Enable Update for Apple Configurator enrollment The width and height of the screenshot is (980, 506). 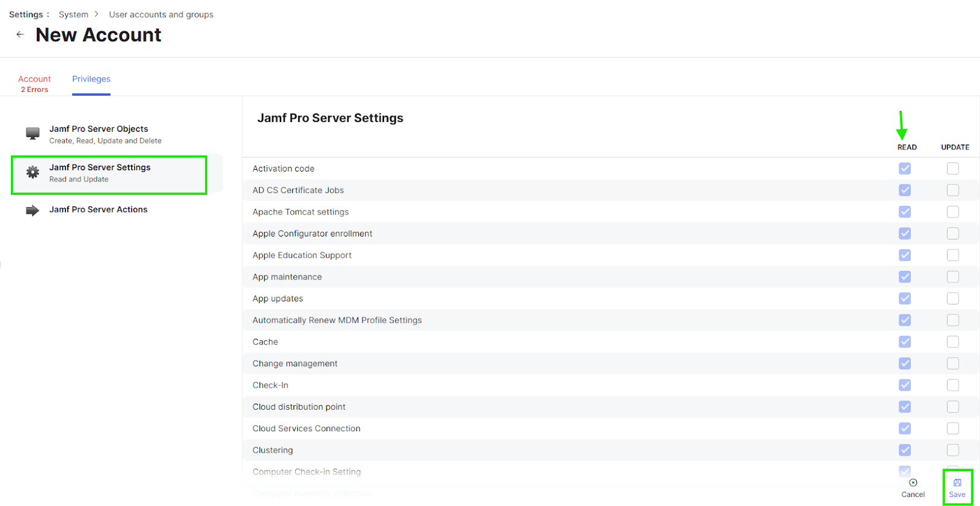(953, 233)
